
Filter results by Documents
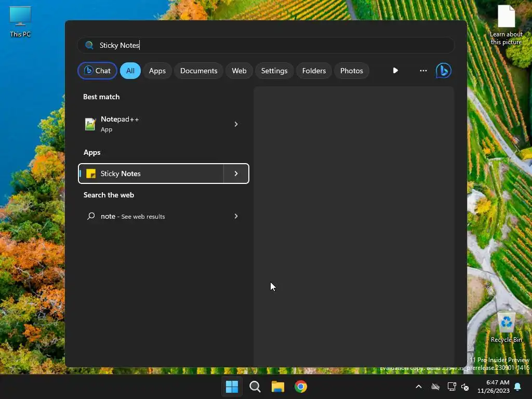tap(199, 71)
